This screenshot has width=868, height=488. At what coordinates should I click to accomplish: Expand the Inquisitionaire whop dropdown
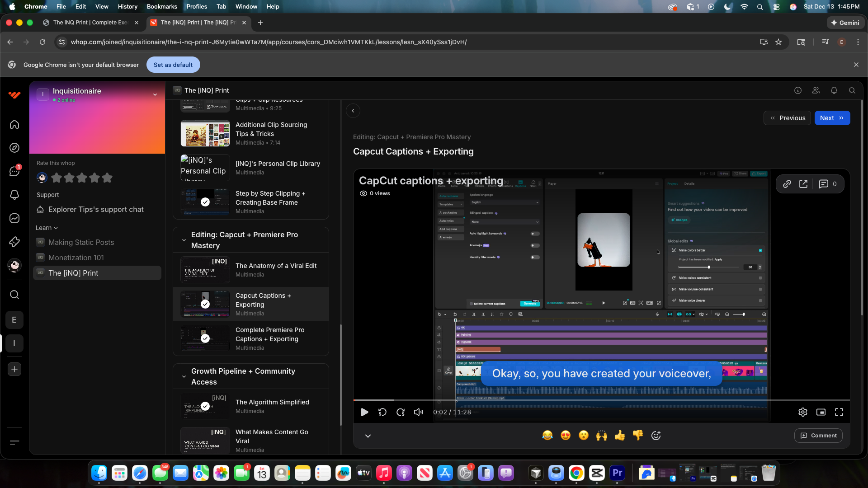(155, 94)
